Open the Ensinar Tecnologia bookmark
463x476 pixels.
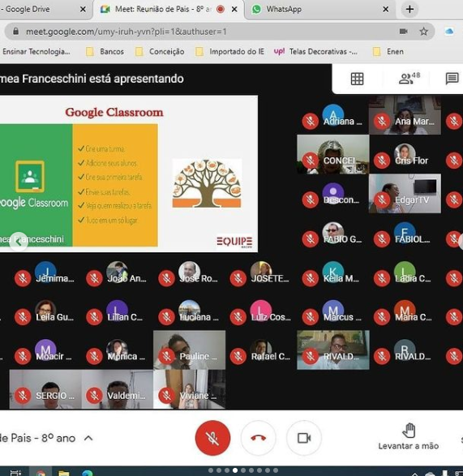[36, 52]
